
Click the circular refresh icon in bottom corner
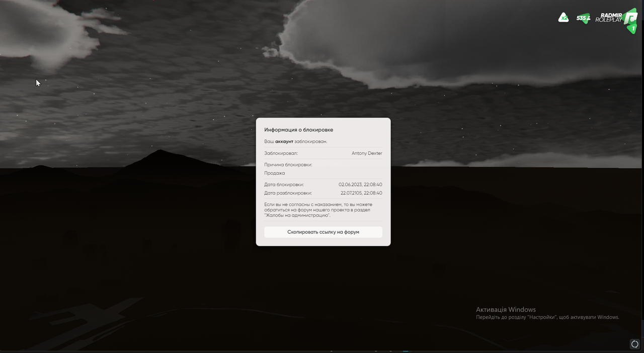click(x=635, y=344)
